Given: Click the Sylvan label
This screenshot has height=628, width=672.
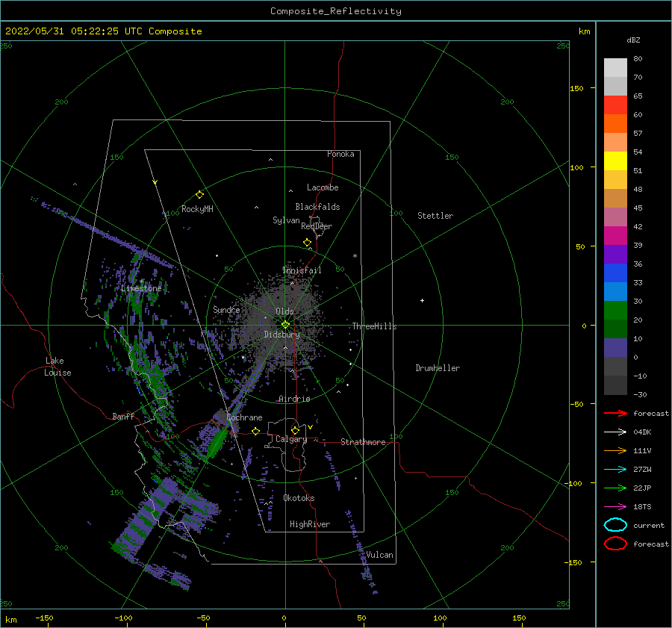Looking at the screenshot, I should pyautogui.click(x=286, y=220).
